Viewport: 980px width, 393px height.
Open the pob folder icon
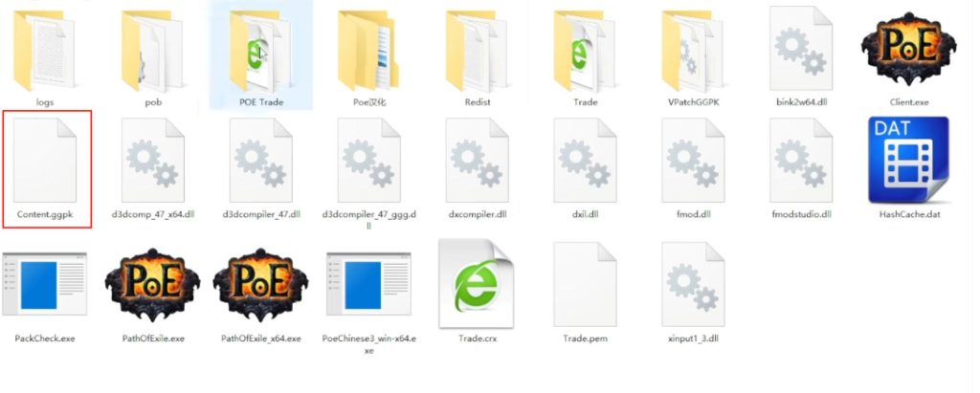point(152,50)
